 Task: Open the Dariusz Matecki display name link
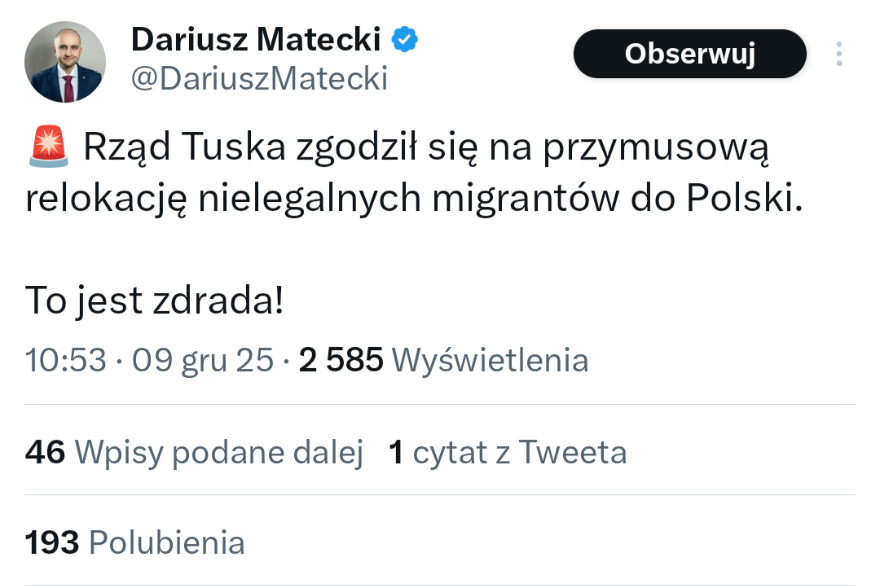[x=256, y=39]
